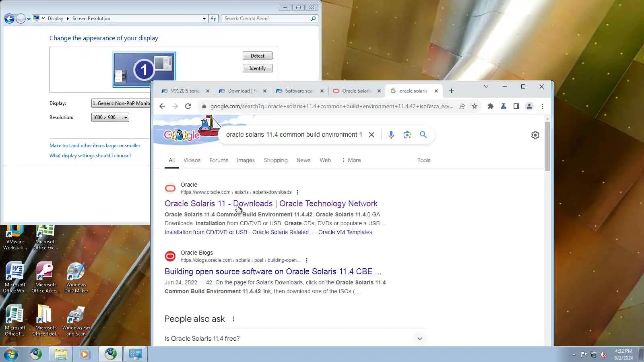
Task: Open the three-dot options for the Oracle Blogs result
Action: click(306, 260)
